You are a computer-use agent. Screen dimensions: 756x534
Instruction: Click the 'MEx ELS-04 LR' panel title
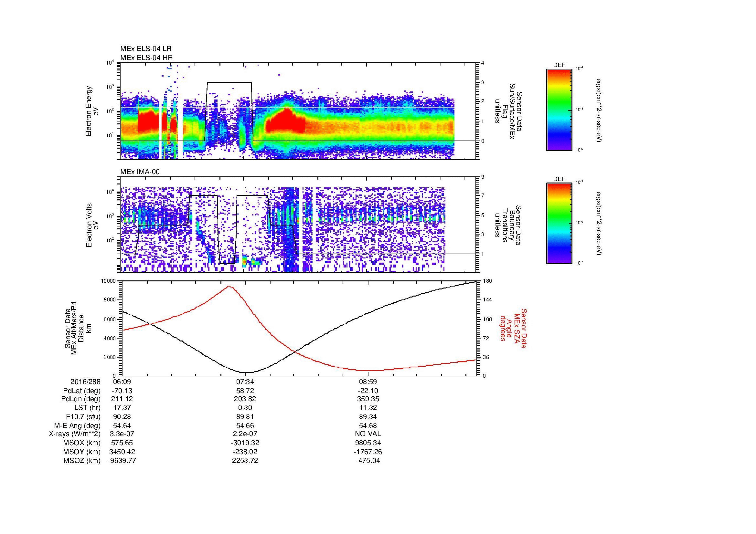(x=146, y=49)
